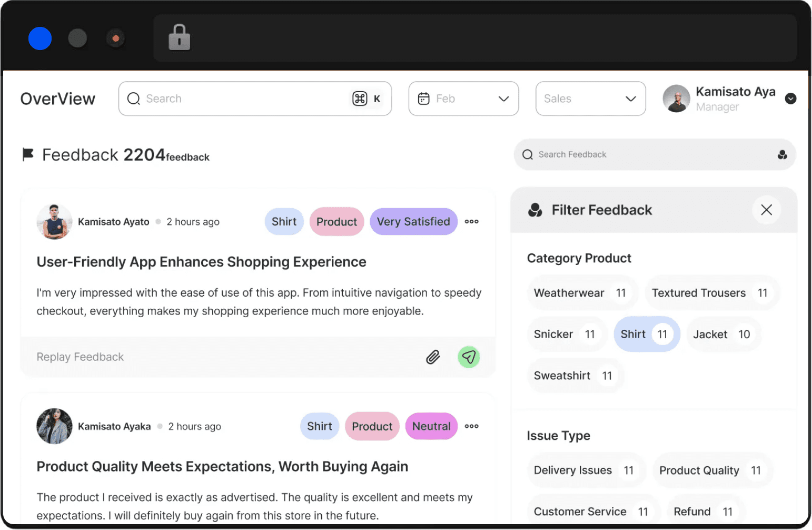The height and width of the screenshot is (530, 812).
Task: Click the Replay Feedback input field
Action: (x=211, y=357)
